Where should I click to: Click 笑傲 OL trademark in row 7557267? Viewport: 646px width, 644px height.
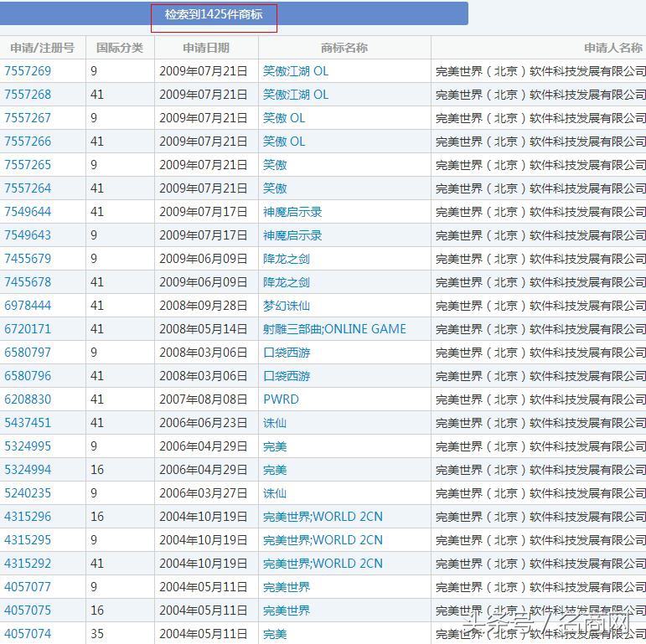pos(284,118)
